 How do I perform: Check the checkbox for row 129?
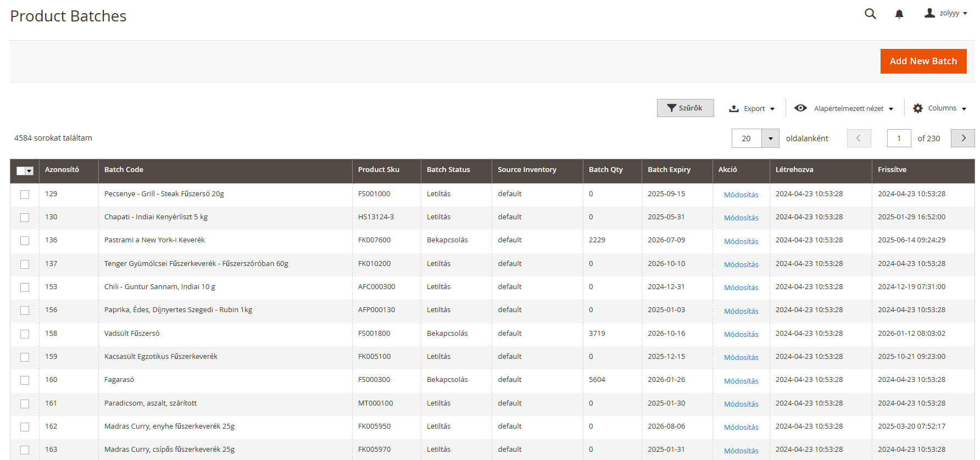(x=25, y=195)
